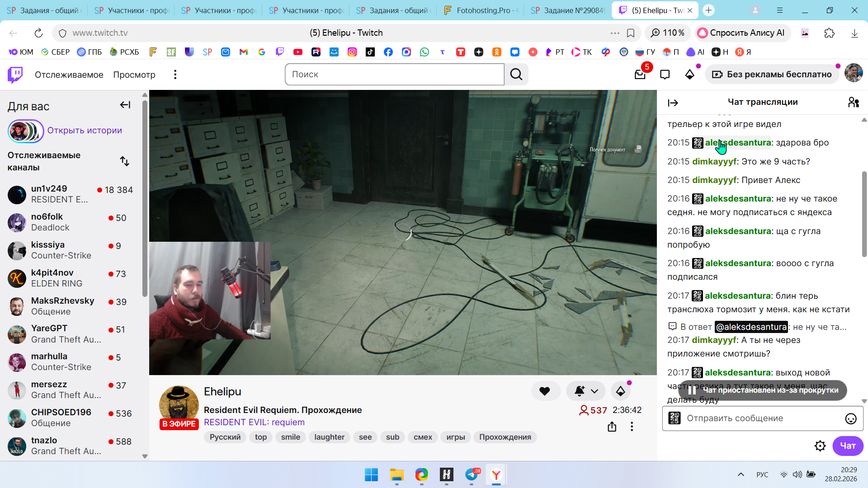Open the Отслеживаемое navigation tab

pyautogui.click(x=69, y=75)
